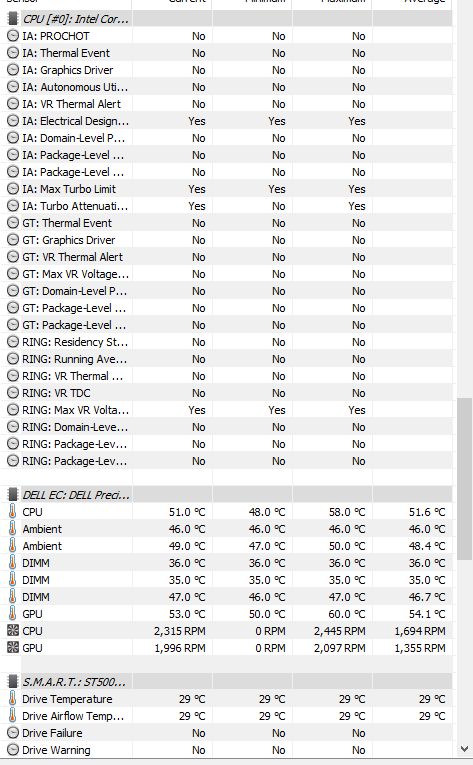
Task: Click the icon next to IA: Thermal Event
Action: coord(13,53)
